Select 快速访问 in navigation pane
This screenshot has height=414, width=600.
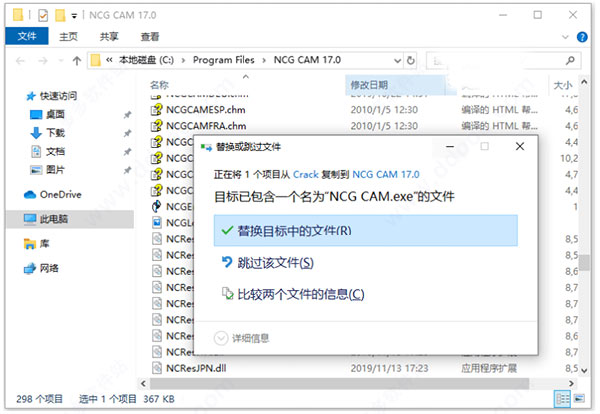58,96
